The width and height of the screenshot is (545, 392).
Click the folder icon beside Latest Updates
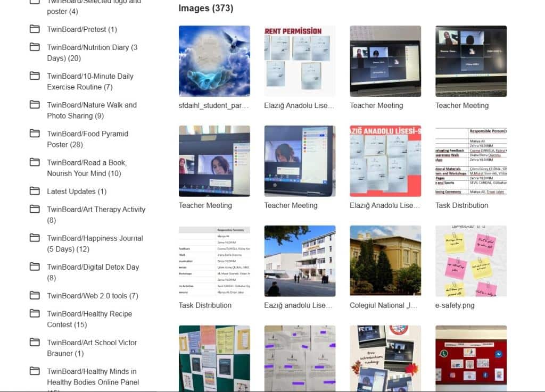coord(35,191)
